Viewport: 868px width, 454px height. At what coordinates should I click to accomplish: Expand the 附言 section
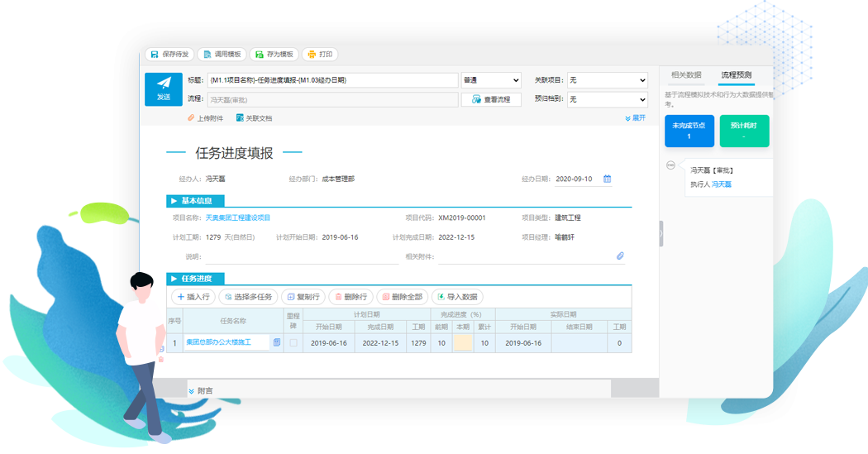pos(200,391)
